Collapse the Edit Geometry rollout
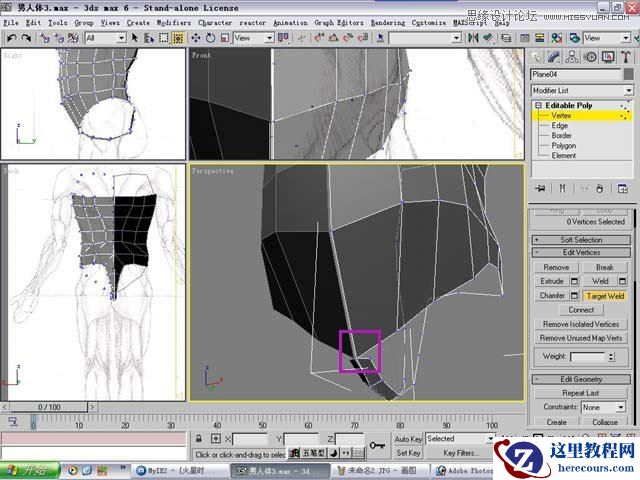Viewport: 640px width, 480px height. pos(581,379)
